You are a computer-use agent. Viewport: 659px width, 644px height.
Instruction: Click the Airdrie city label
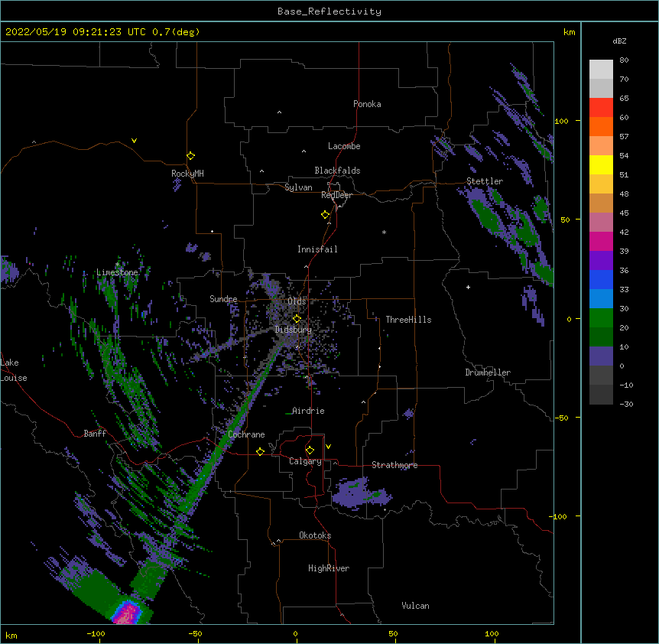(x=308, y=411)
